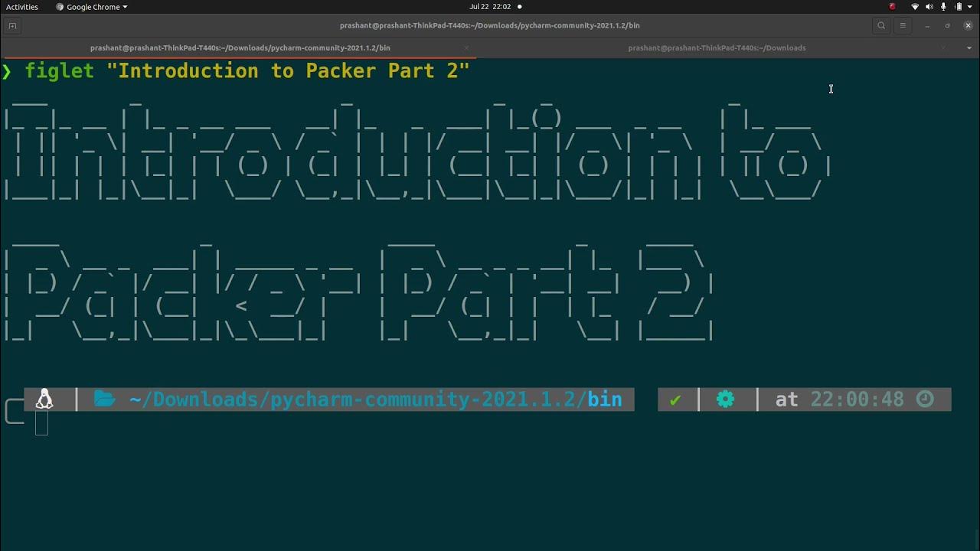The height and width of the screenshot is (551, 980).
Task: Click the figlet command word
Action: coord(59,71)
